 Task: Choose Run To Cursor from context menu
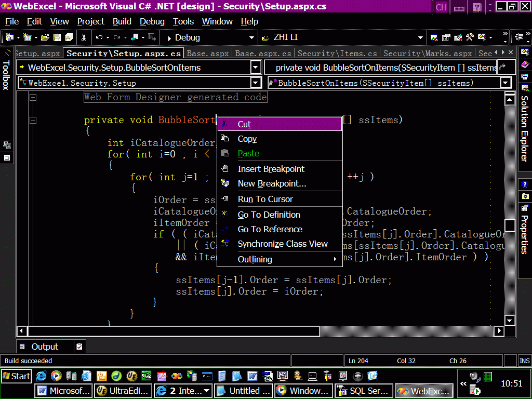coord(280,199)
